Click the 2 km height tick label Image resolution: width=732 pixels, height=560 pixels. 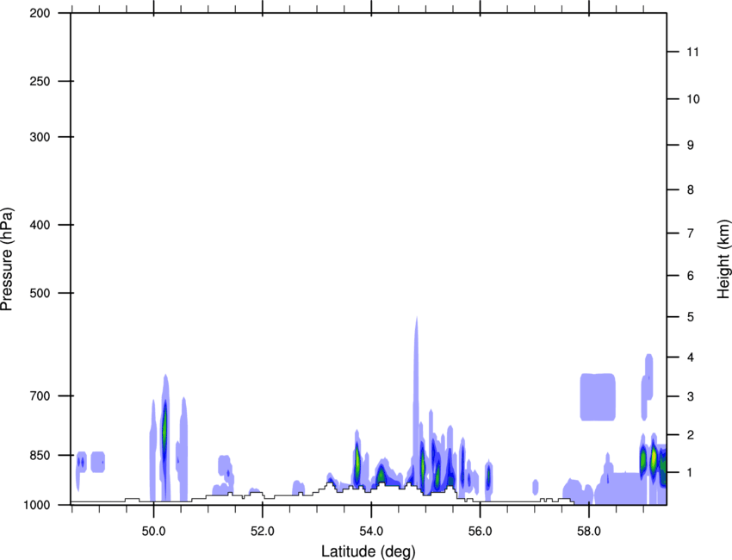click(x=691, y=435)
